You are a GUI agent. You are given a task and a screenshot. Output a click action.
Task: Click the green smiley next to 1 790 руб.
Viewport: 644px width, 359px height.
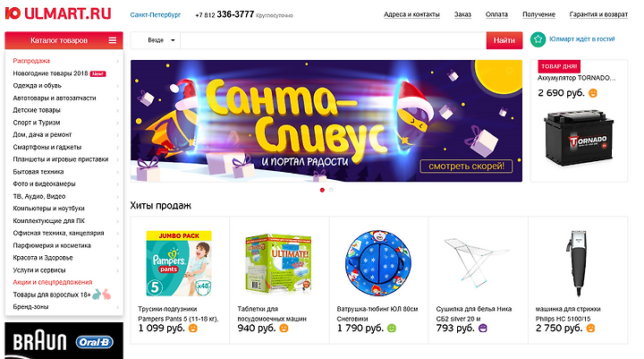click(x=392, y=329)
